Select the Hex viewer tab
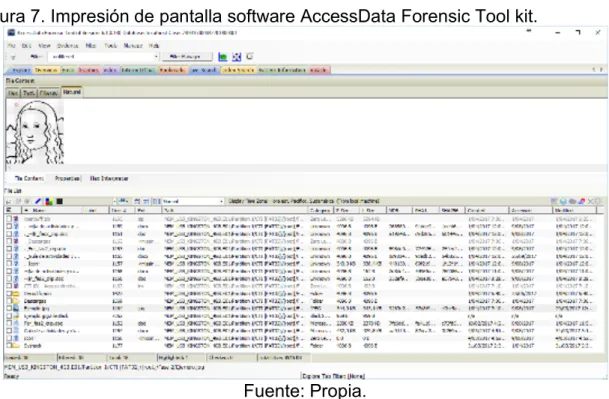The image size is (609, 399). (x=13, y=93)
